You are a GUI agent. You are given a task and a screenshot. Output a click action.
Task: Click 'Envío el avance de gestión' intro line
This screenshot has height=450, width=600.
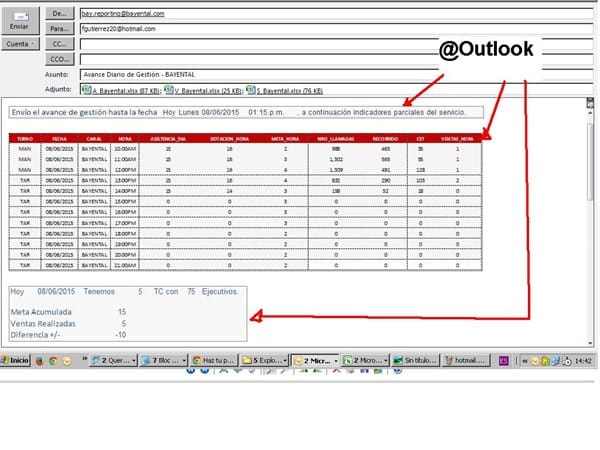tap(246, 112)
